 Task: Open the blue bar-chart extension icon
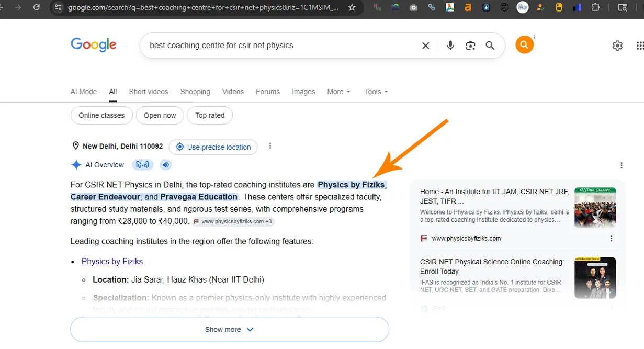(x=577, y=7)
